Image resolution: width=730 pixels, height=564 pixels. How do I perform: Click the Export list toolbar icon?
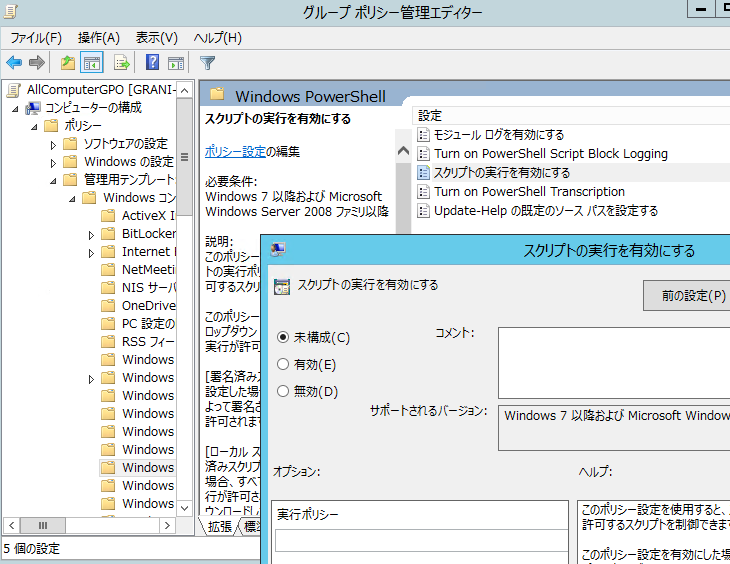(122, 62)
